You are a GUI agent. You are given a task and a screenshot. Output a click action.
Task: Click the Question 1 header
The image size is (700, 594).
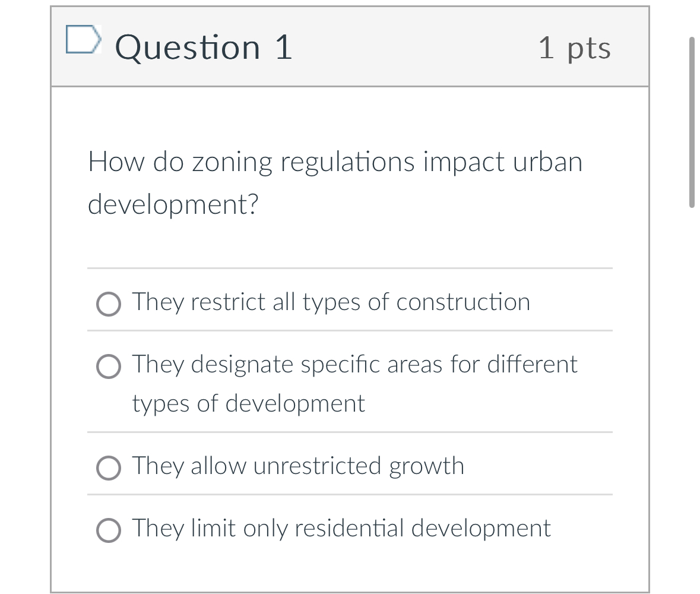pyautogui.click(x=204, y=48)
